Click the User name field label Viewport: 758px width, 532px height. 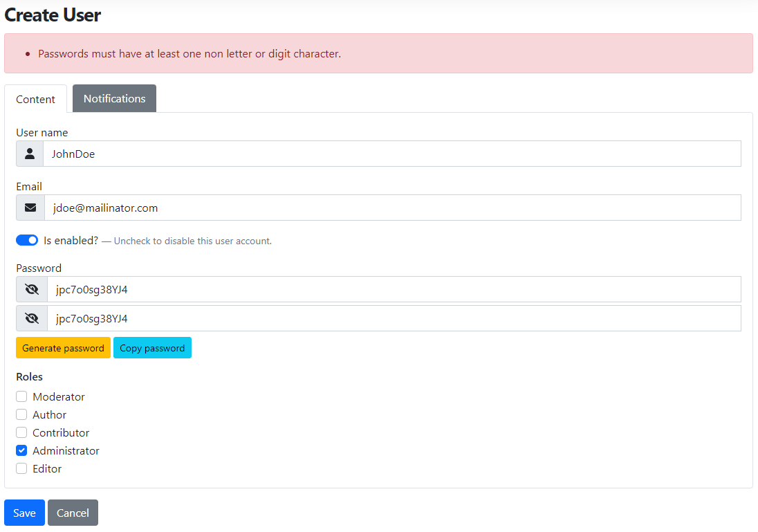[42, 133]
